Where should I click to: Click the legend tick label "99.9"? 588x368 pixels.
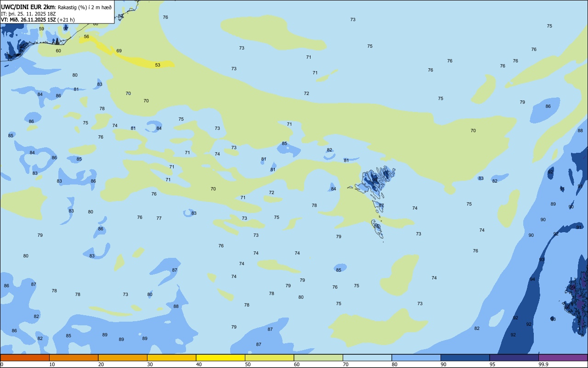pos(543,364)
